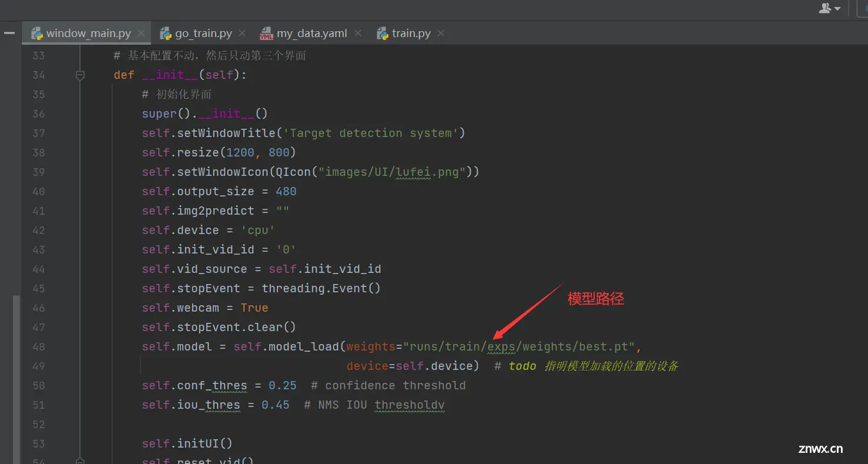The image size is (868, 464).
Task: Click self.stopEvent.clear() on line 47
Action: click(x=219, y=327)
